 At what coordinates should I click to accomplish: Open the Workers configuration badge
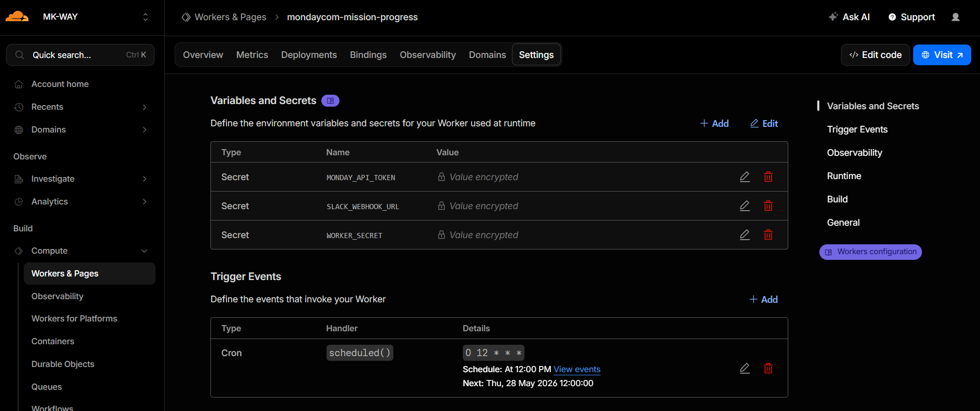pos(871,252)
